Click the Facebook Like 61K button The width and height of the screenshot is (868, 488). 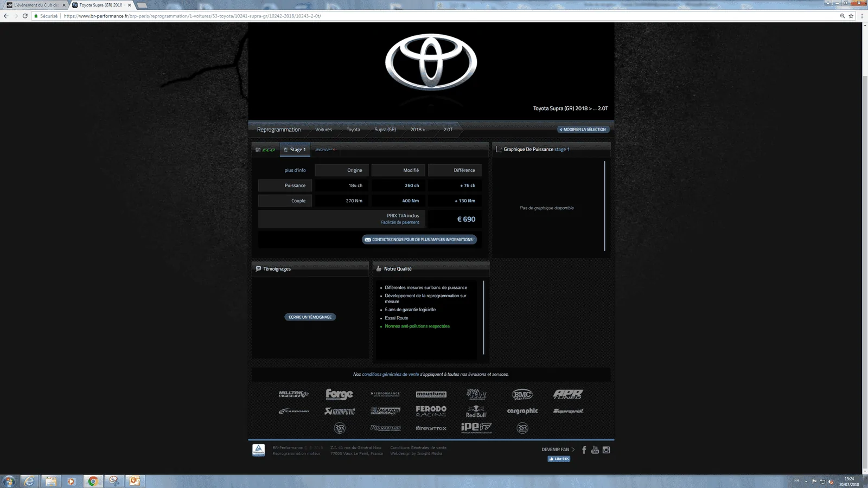point(559,459)
